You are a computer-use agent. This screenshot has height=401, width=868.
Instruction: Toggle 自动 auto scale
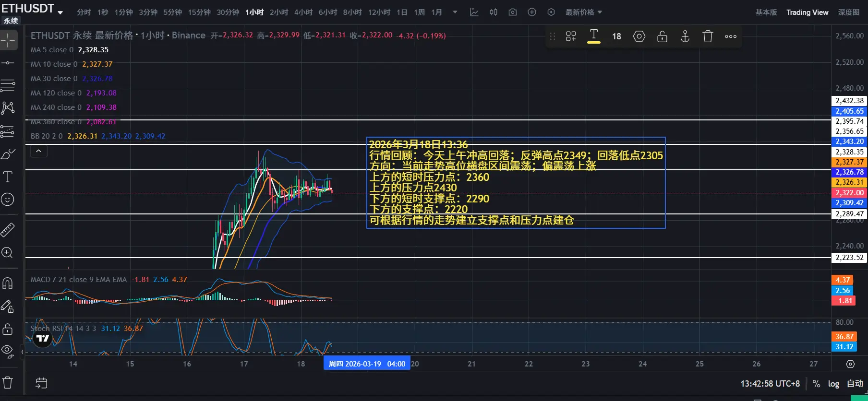point(855,384)
